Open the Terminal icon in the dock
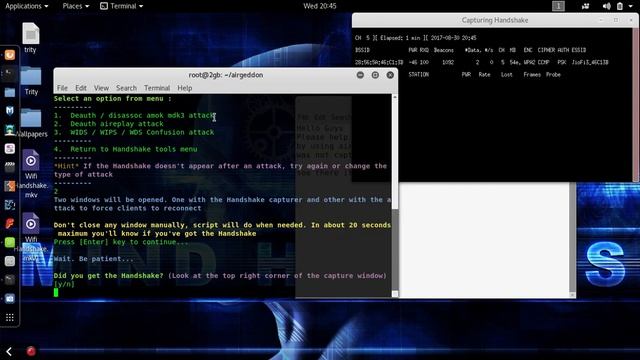The width and height of the screenshot is (640, 360). coord(10,74)
